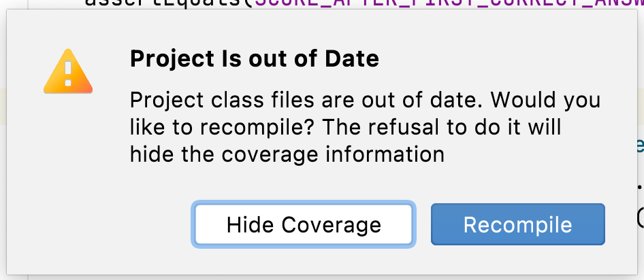Click the Hide Coverage button

tap(304, 224)
